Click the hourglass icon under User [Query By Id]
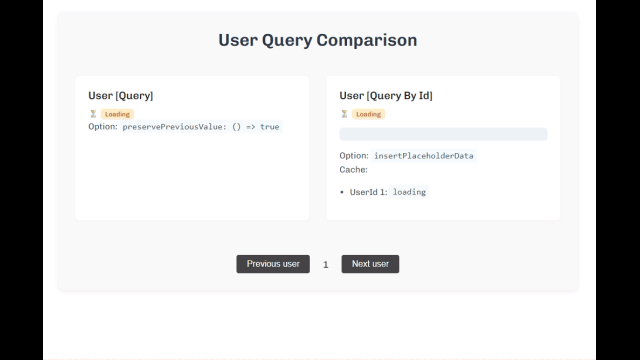This screenshot has height=360, width=640. (344, 114)
